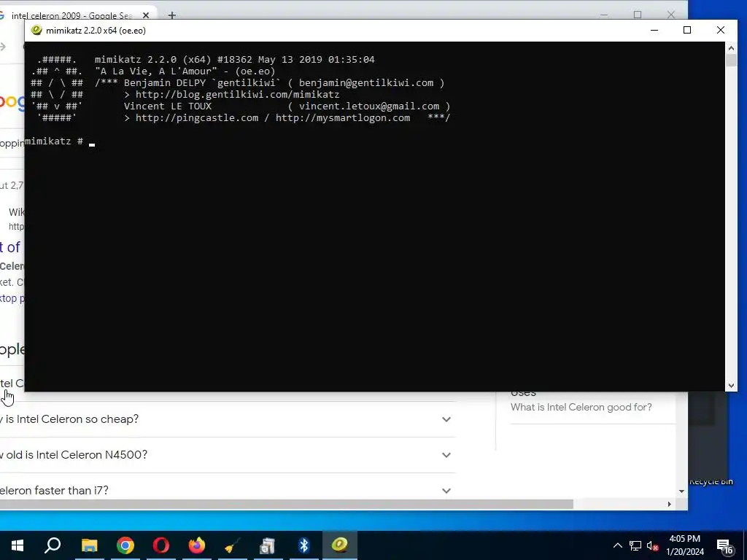
Task: Click benjamin@gentilkiwi.com email text
Action: pyautogui.click(x=366, y=83)
